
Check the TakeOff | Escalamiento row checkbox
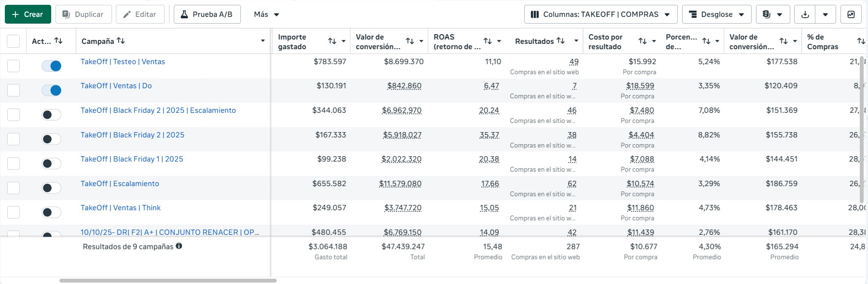click(x=14, y=188)
